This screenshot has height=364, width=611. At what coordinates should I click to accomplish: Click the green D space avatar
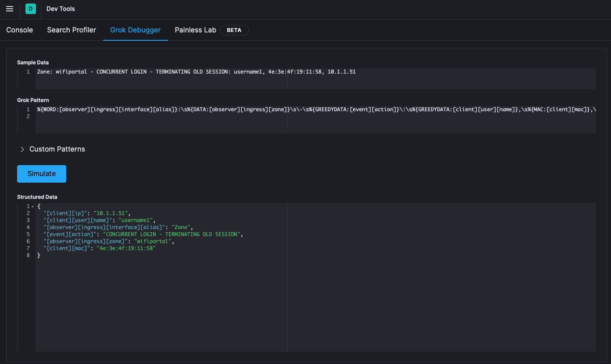(x=30, y=9)
